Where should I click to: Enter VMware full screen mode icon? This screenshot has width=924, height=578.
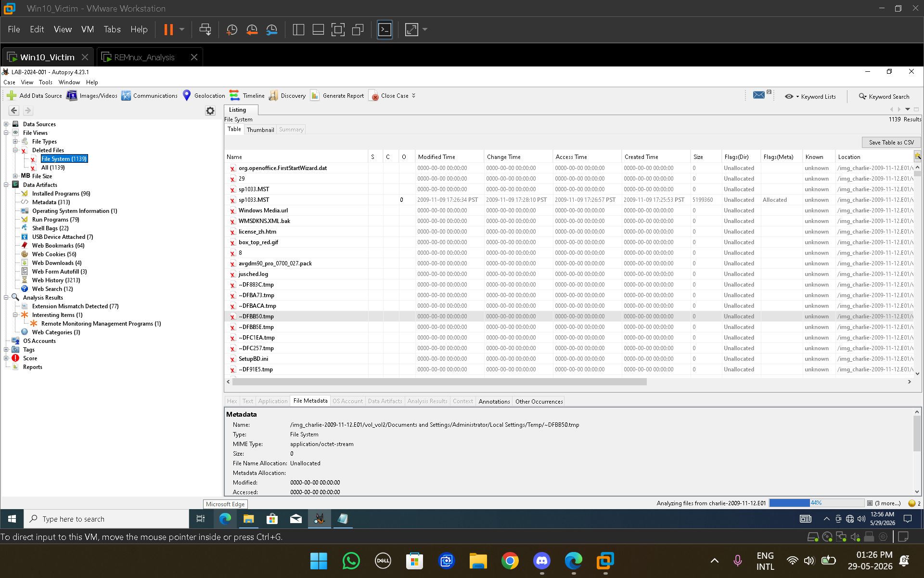coord(338,29)
